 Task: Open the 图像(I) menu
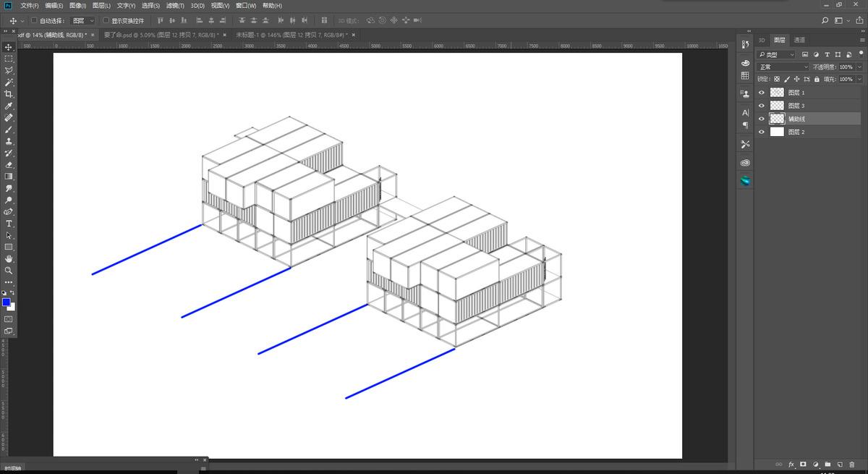[x=77, y=5]
